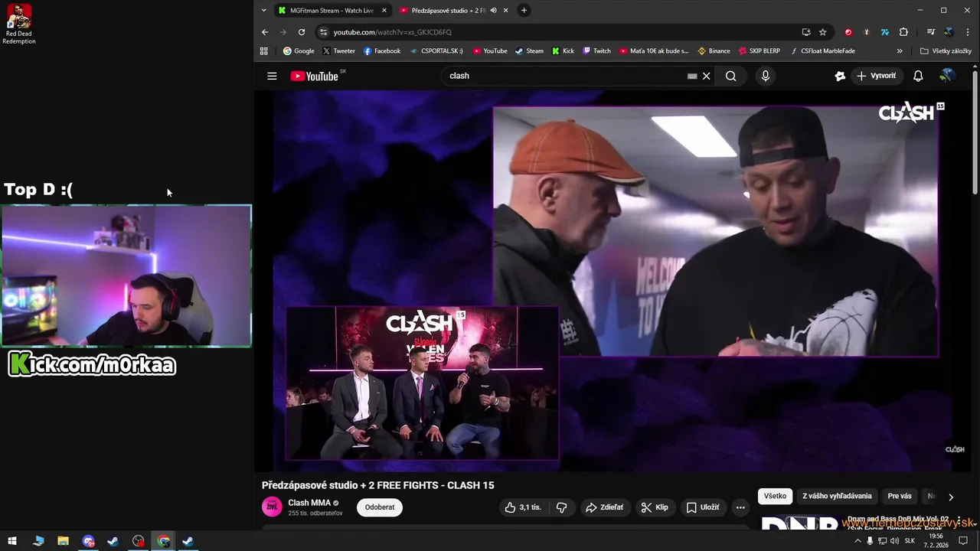This screenshot has width=980, height=551.
Task: Go back in browser history
Action: point(265,32)
